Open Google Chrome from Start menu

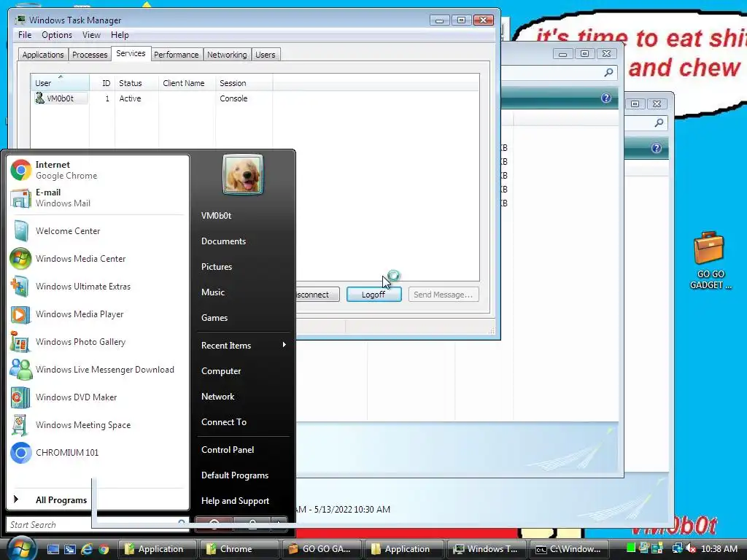coord(98,170)
